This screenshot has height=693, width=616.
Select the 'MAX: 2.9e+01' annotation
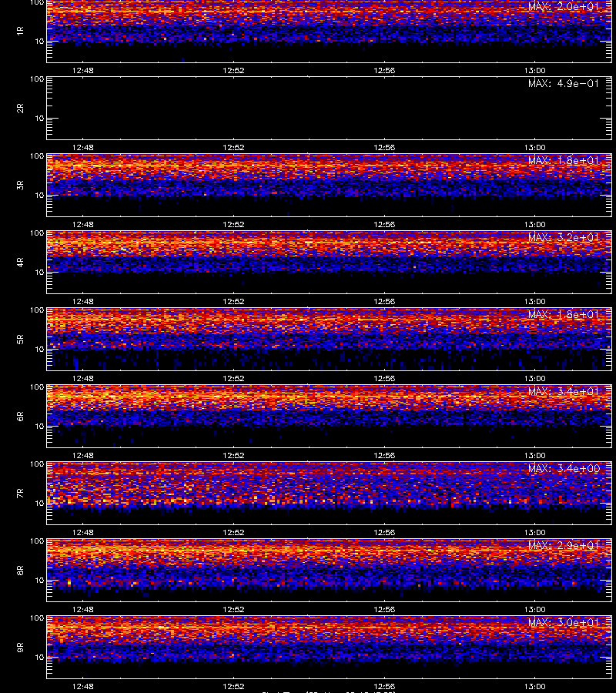(x=564, y=545)
